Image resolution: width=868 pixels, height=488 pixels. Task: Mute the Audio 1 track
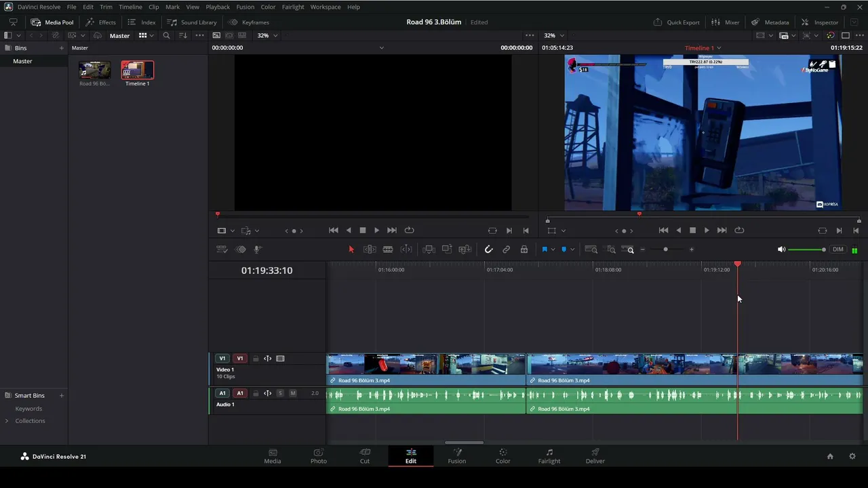click(x=293, y=393)
